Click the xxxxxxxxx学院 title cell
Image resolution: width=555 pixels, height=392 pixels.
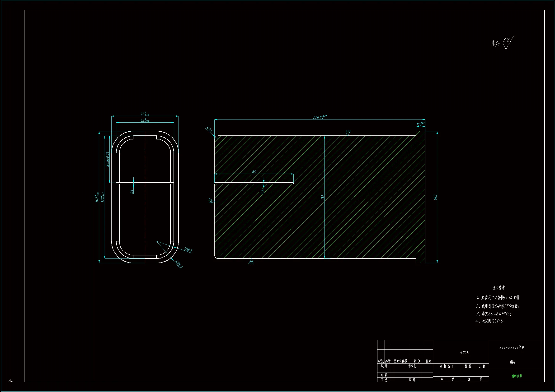[x=512, y=348]
